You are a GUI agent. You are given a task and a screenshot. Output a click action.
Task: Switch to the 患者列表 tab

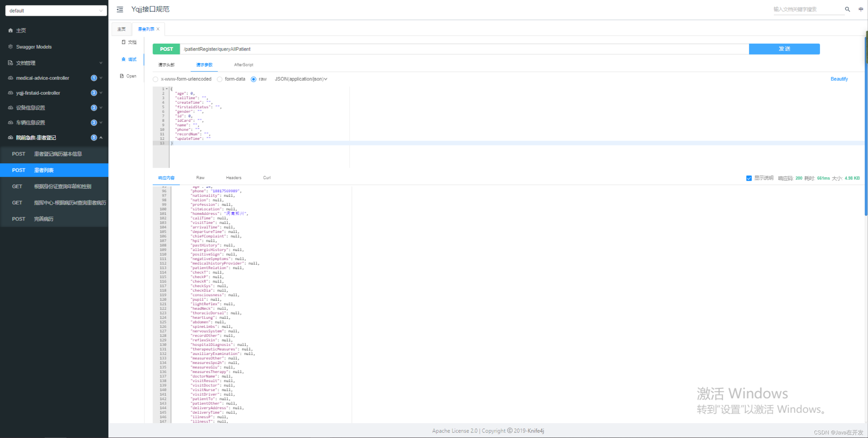(x=146, y=29)
